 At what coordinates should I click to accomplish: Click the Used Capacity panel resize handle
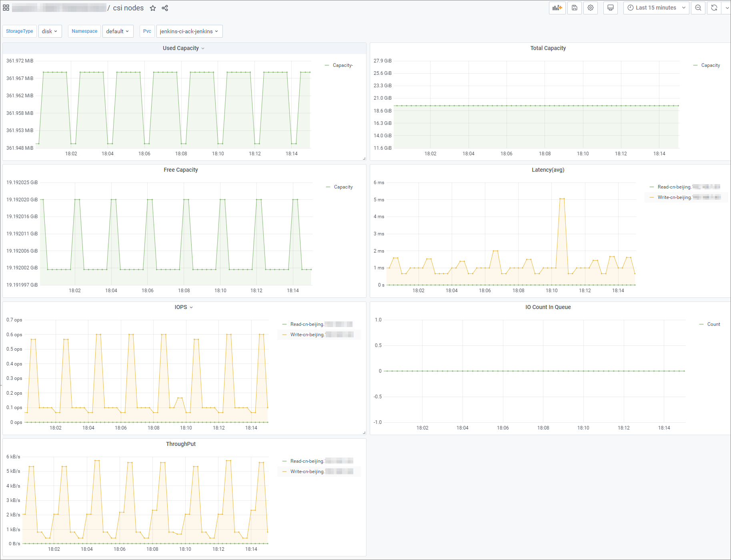tap(364, 159)
